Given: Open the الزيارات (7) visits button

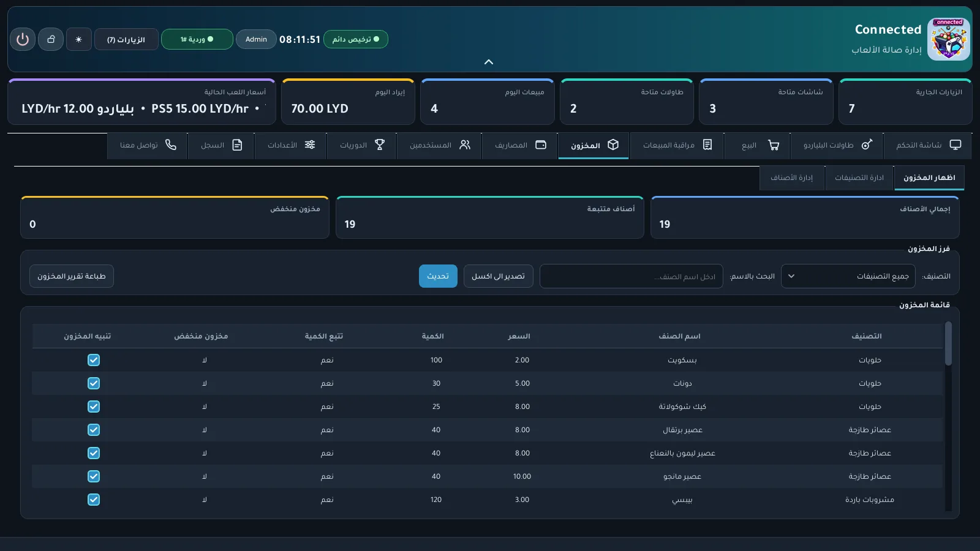Looking at the screenshot, I should 126,39.
